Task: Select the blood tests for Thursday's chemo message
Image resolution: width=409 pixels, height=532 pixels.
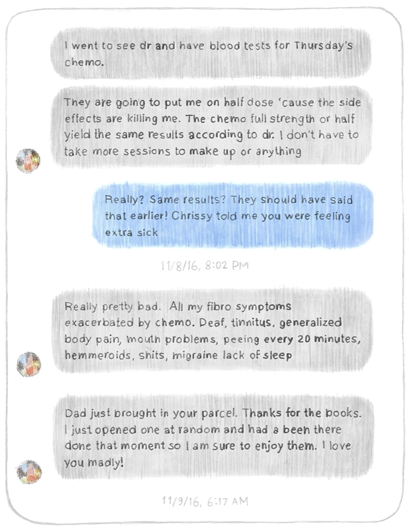Action: point(211,53)
